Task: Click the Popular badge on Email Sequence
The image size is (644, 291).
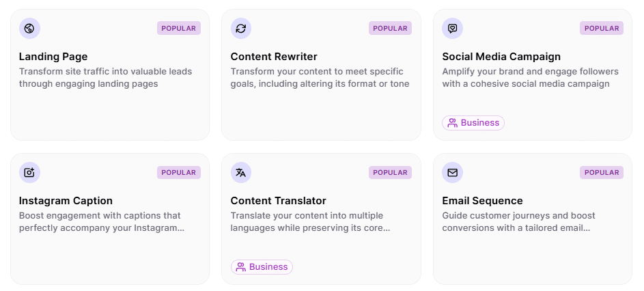Action: pos(602,173)
